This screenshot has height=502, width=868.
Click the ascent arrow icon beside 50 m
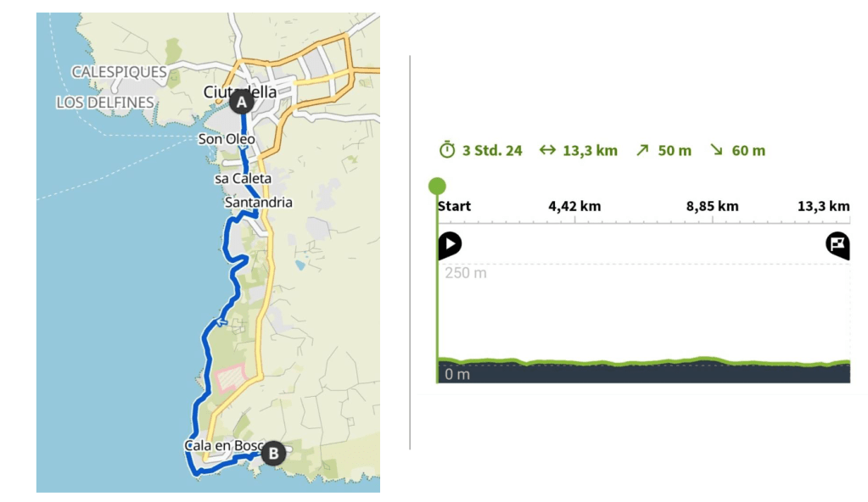(x=642, y=151)
